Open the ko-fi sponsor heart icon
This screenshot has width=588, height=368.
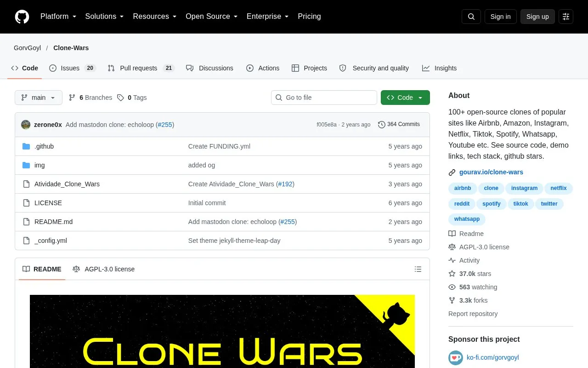(456, 357)
